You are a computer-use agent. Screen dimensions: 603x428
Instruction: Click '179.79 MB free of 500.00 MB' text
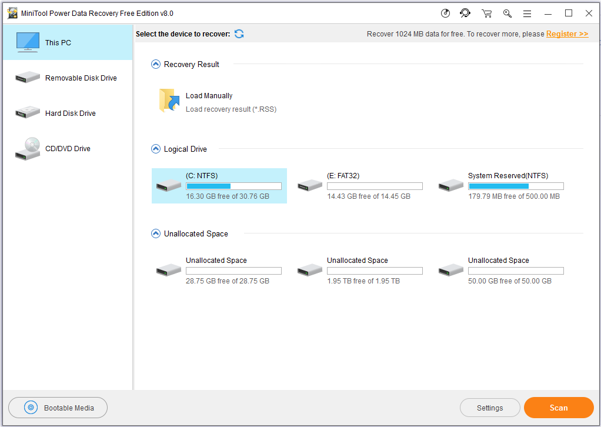pos(514,197)
